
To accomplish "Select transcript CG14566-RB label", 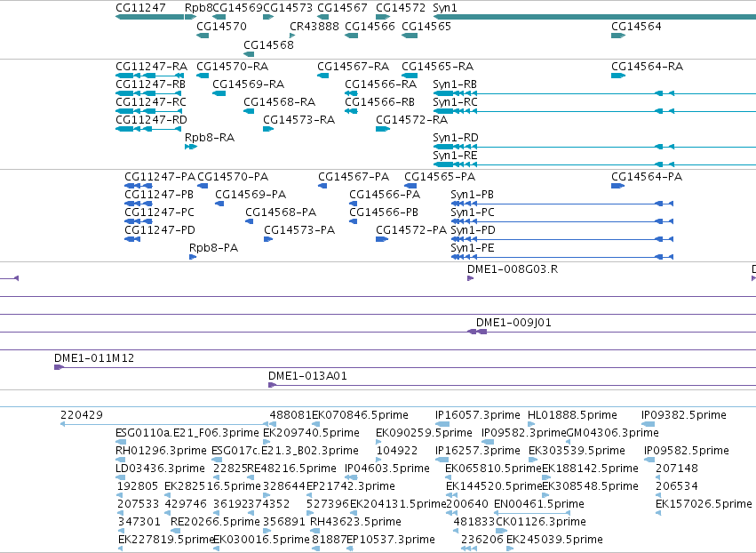I will click(379, 102).
